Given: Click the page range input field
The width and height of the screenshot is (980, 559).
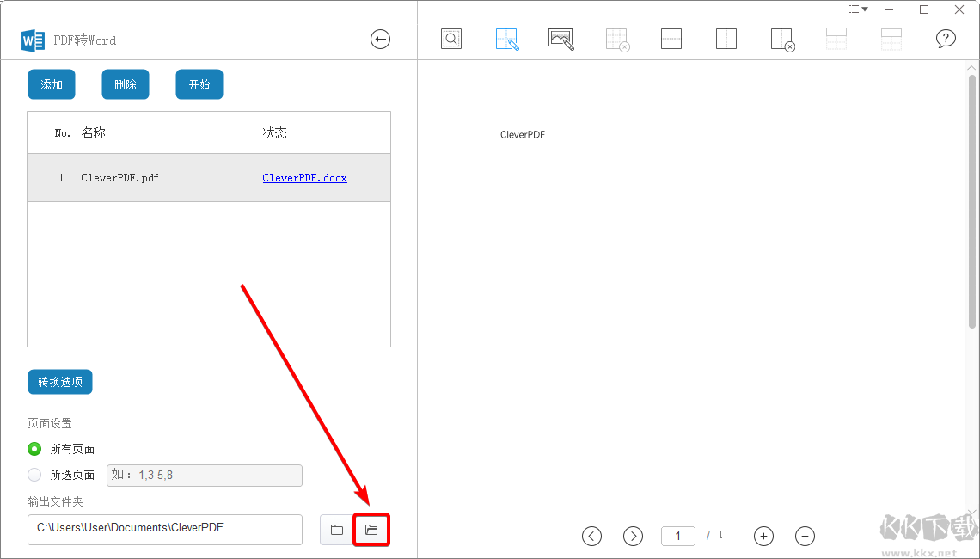Looking at the screenshot, I should coord(205,476).
